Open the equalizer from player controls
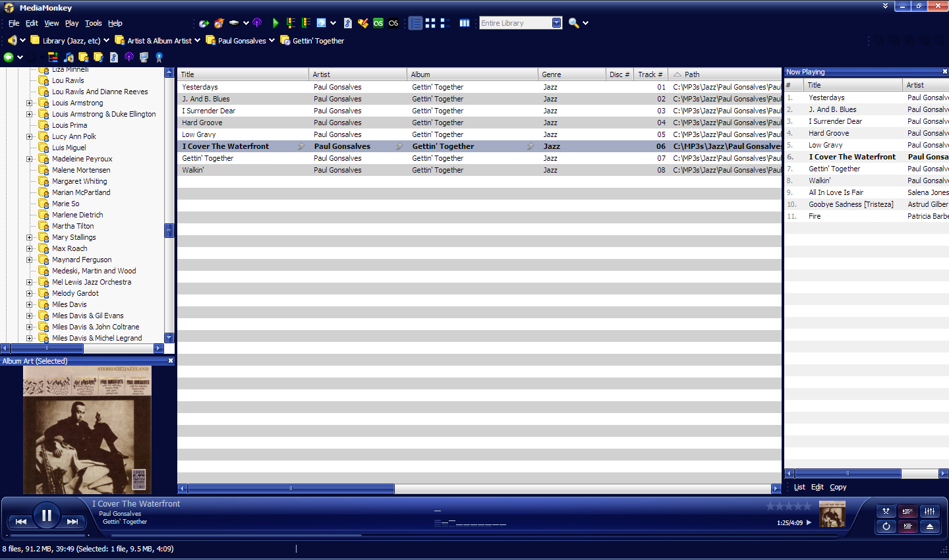The height and width of the screenshot is (560, 949). click(929, 511)
